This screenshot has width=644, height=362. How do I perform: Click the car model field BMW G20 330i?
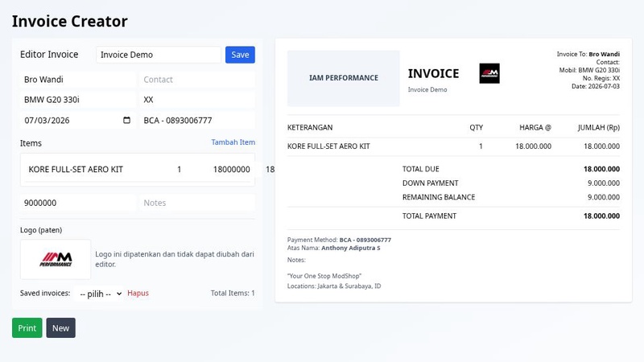(77, 100)
